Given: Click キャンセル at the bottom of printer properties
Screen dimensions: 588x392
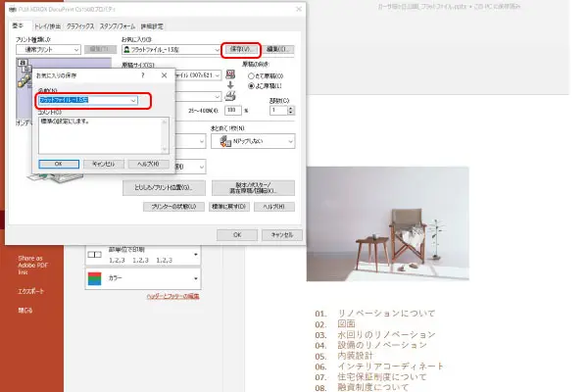Looking at the screenshot, I should click(x=282, y=235).
